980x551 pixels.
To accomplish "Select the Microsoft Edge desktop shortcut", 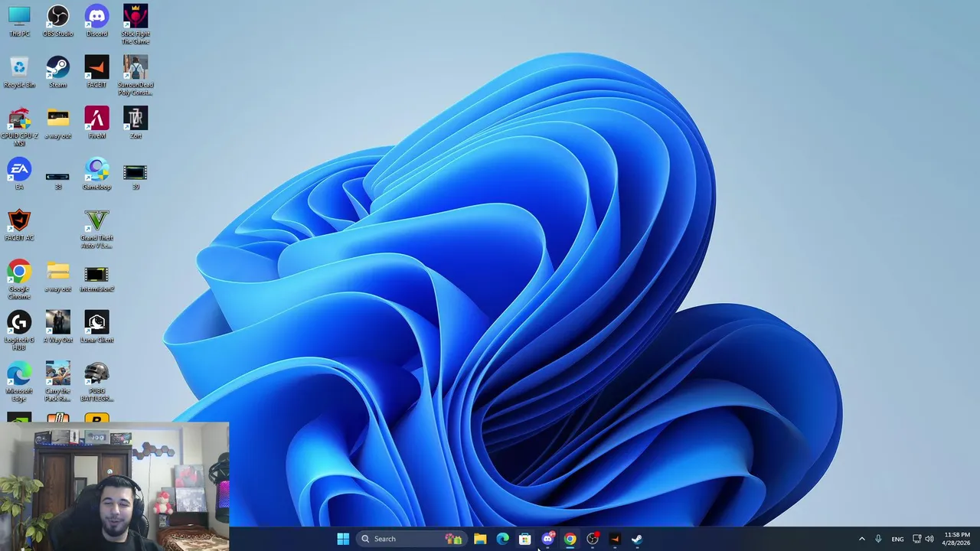I will 19,382.
